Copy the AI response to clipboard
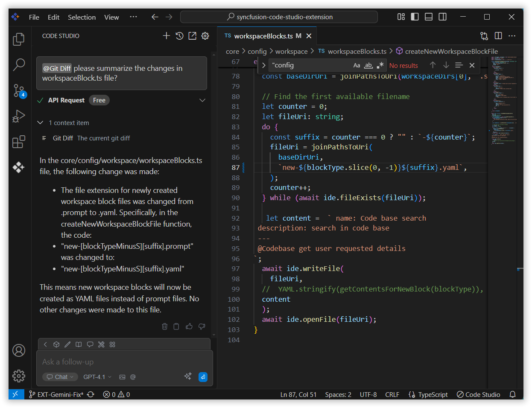Viewport: 532px width, 408px height. tap(176, 326)
